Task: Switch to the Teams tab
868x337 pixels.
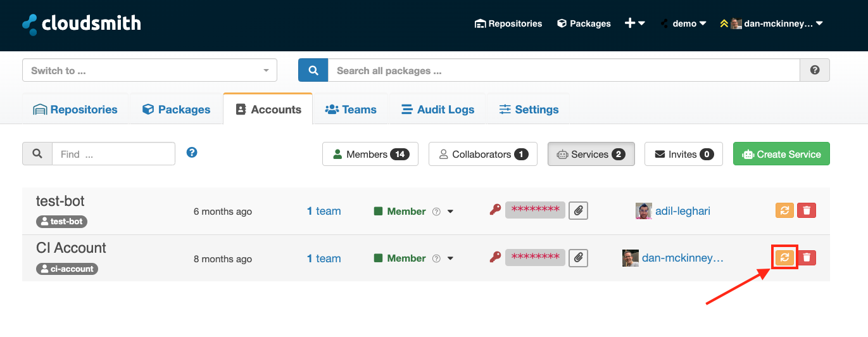Action: click(x=351, y=109)
